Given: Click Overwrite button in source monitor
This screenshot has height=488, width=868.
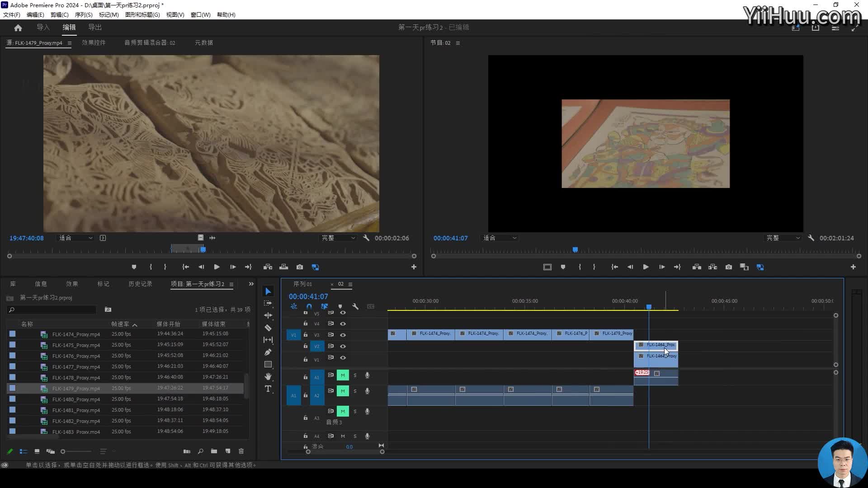Looking at the screenshot, I should [x=283, y=267].
